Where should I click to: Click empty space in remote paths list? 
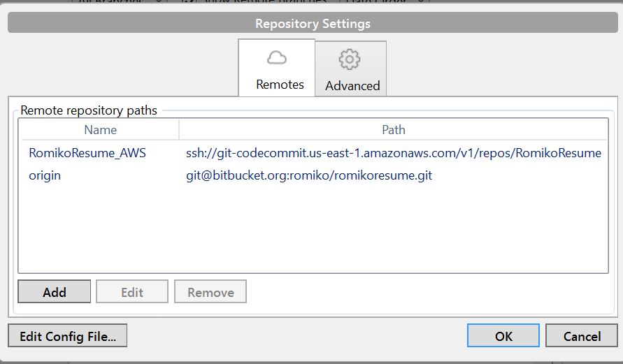click(x=312, y=231)
